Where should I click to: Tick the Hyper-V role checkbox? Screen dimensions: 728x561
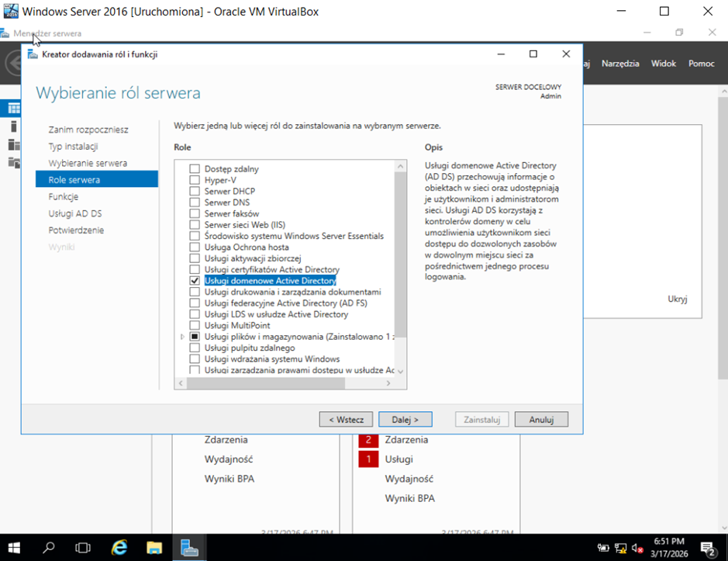click(195, 180)
